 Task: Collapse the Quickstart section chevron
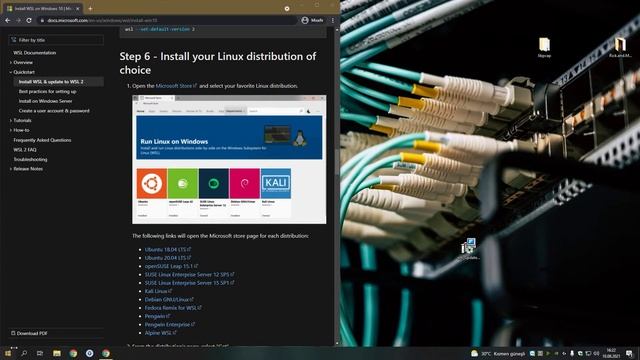pos(11,72)
